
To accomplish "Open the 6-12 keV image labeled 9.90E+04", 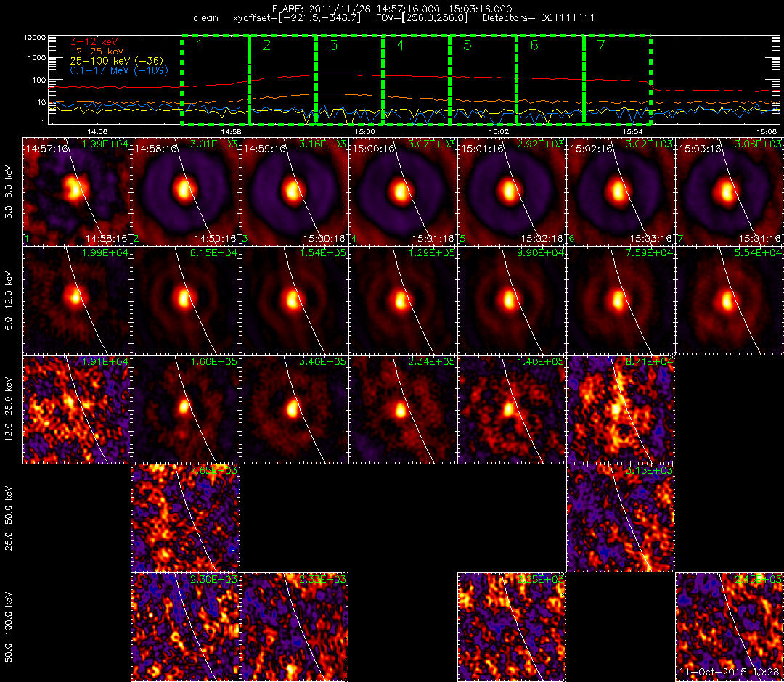I will (512, 301).
